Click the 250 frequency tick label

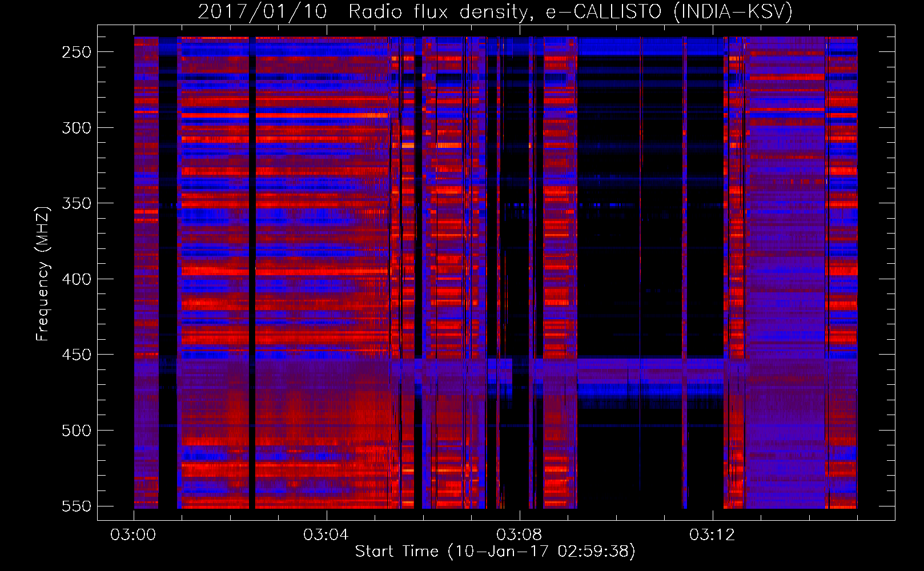(x=77, y=52)
